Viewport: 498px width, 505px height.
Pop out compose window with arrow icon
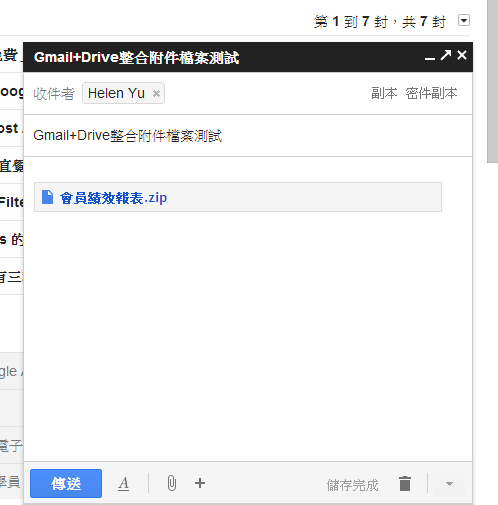(446, 55)
